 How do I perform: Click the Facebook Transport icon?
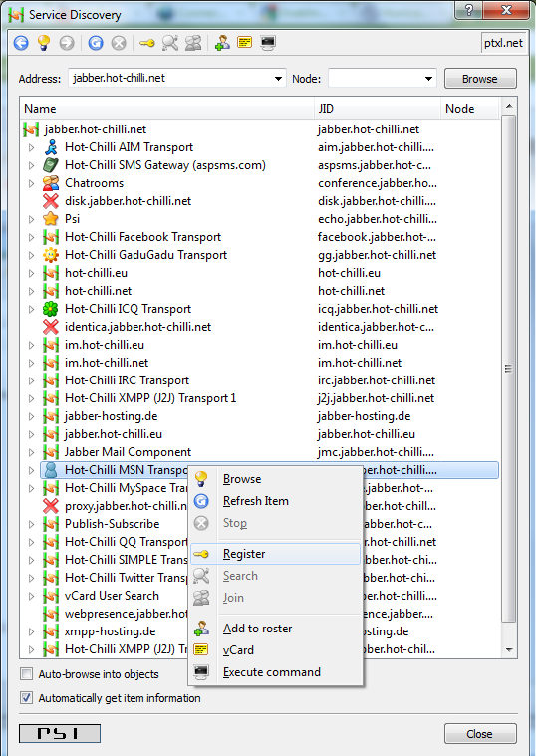(x=51, y=237)
